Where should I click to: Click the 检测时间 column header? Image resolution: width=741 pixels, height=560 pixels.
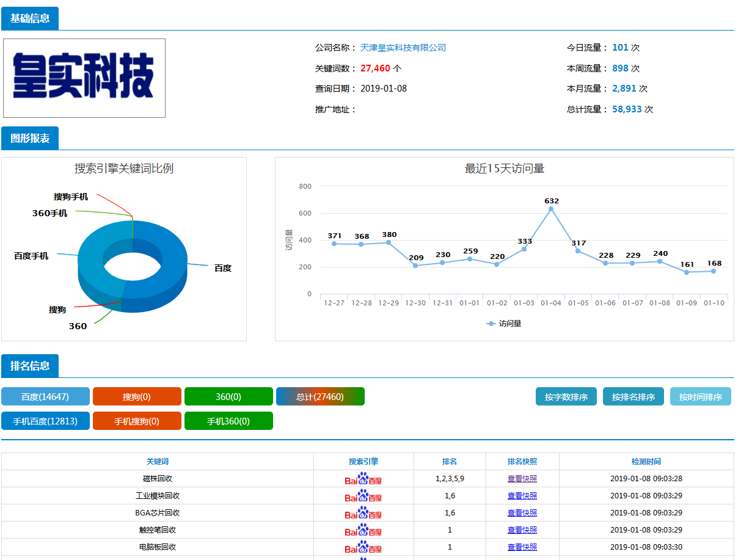pos(646,462)
